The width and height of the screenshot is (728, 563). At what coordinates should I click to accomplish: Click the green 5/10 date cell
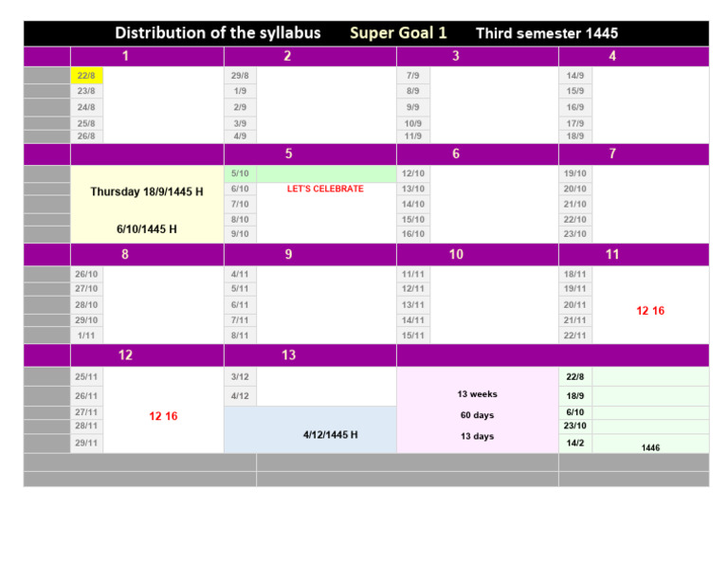(x=240, y=173)
